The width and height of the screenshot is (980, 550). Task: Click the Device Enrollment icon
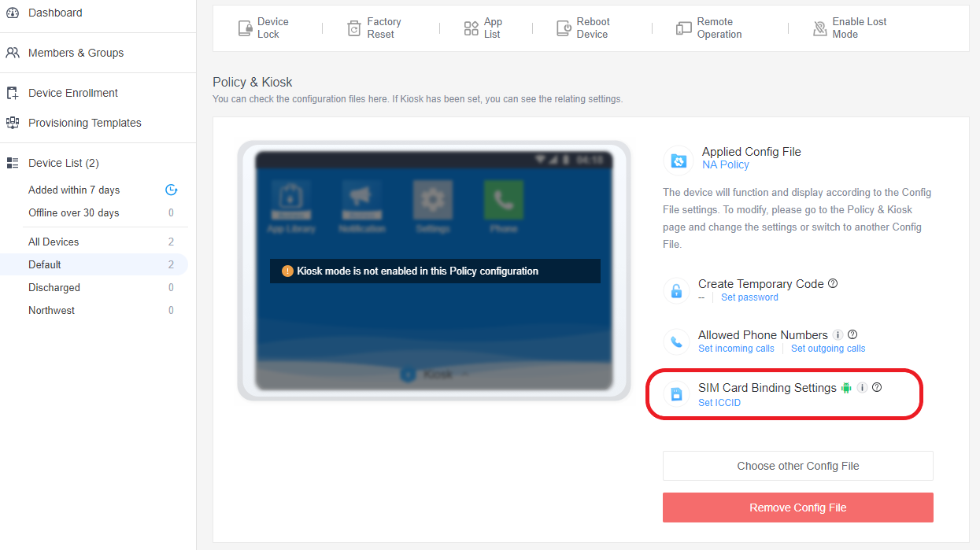(13, 93)
